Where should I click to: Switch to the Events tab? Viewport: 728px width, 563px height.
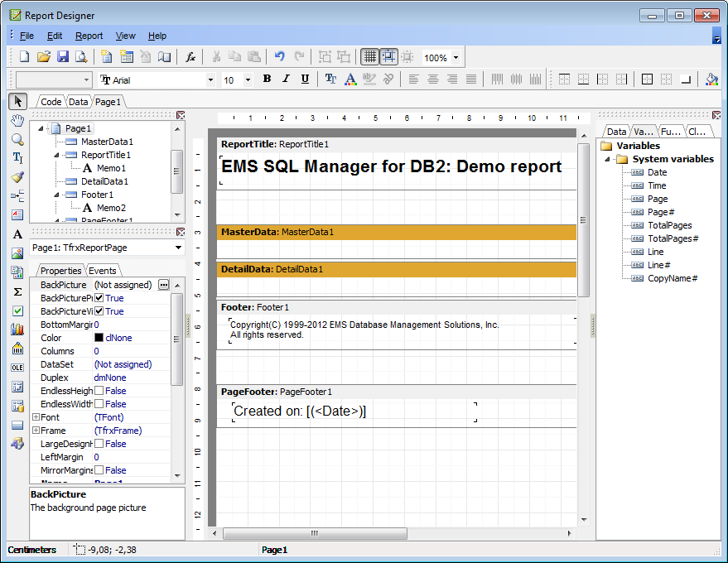tap(102, 271)
